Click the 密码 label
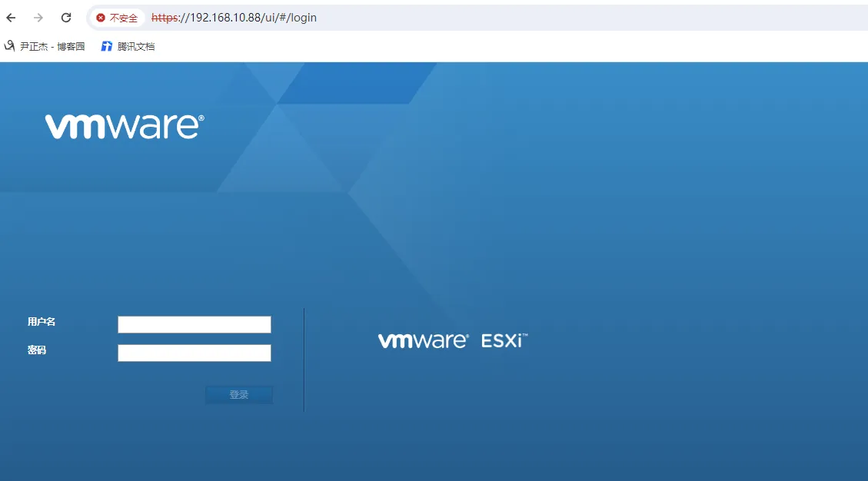 [37, 350]
